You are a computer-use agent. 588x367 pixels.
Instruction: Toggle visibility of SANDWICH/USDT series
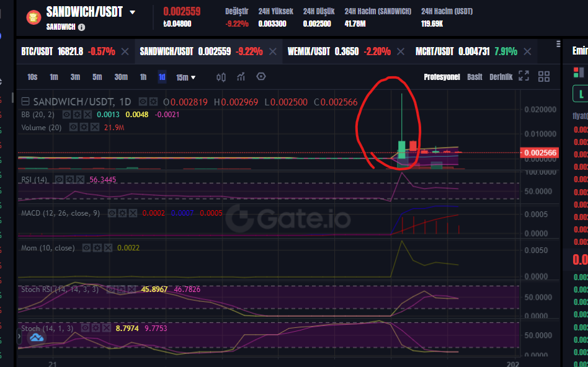pyautogui.click(x=143, y=102)
